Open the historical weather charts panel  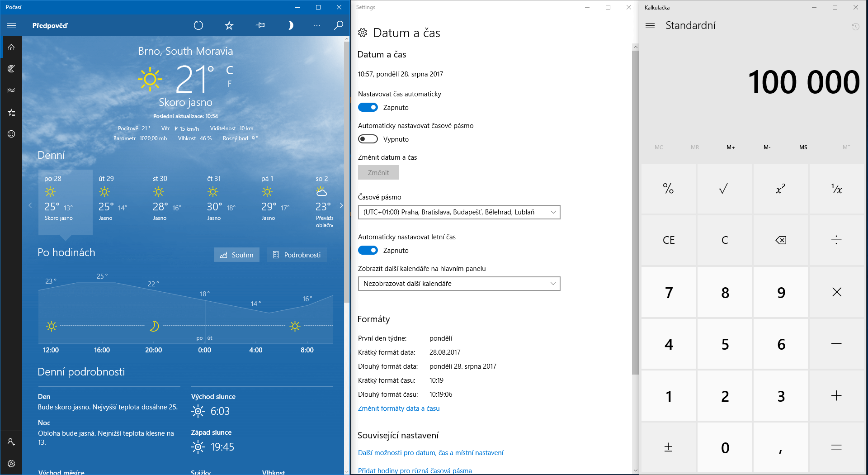coord(11,90)
